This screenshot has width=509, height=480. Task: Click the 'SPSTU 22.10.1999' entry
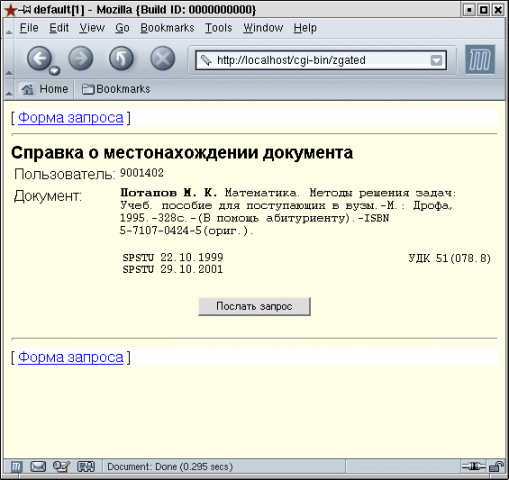point(173,258)
